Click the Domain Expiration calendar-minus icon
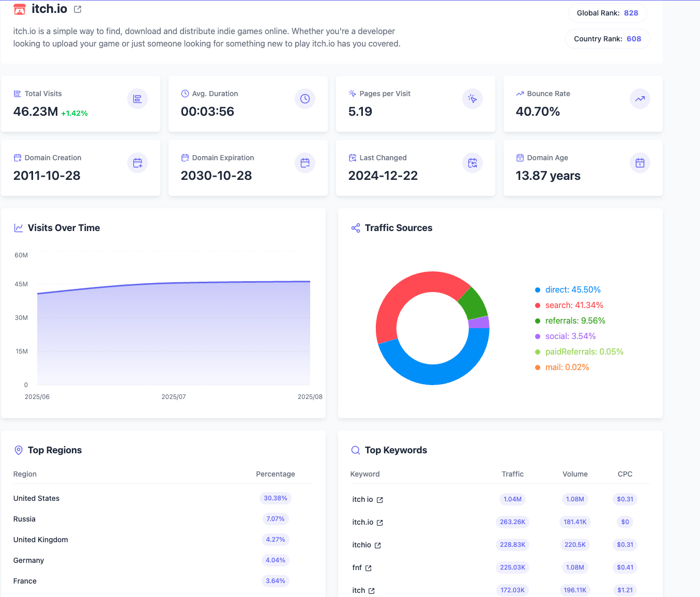This screenshot has height=597, width=700. click(305, 163)
